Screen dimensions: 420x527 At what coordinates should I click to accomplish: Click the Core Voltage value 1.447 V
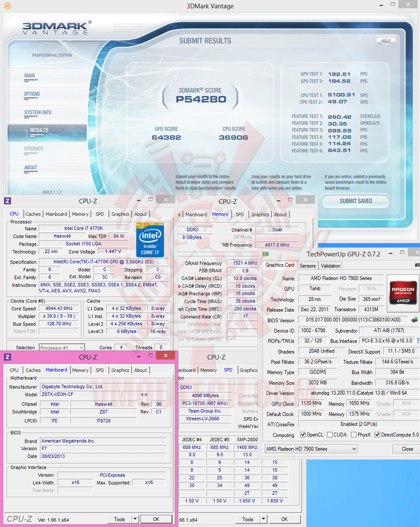[x=113, y=252]
